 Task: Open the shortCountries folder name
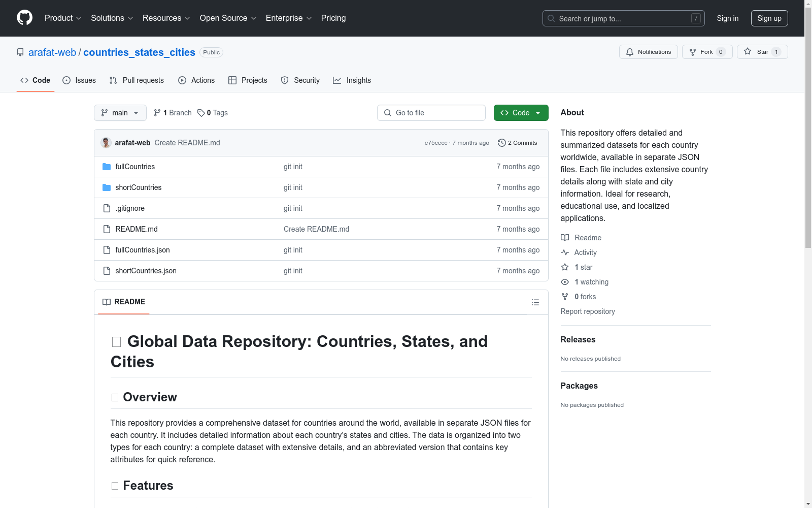coord(139,187)
